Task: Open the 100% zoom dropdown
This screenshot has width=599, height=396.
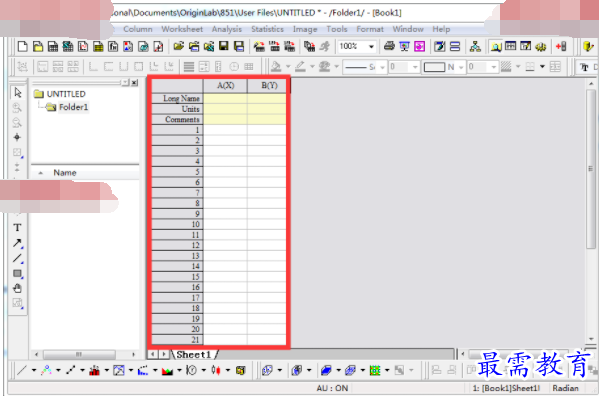Action: [x=371, y=47]
